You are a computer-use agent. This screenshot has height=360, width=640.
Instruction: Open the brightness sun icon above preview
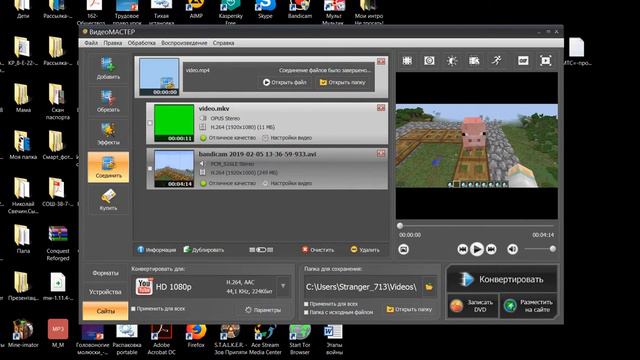[x=451, y=61]
